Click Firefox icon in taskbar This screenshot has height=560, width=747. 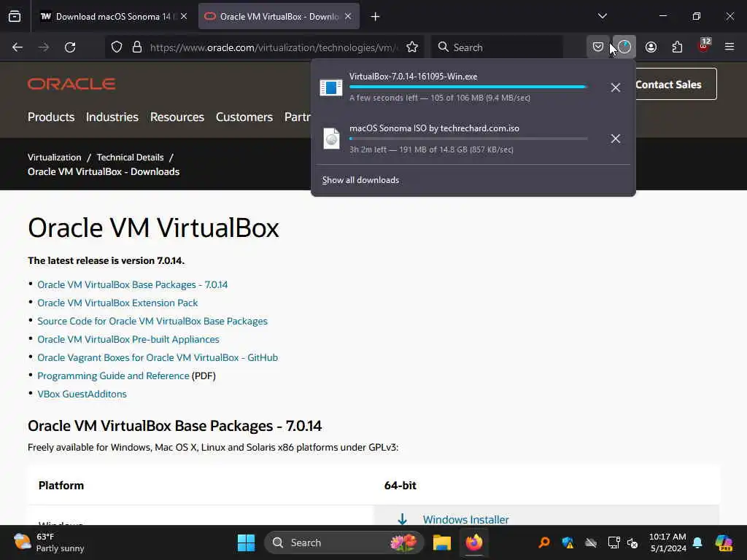[x=474, y=542]
